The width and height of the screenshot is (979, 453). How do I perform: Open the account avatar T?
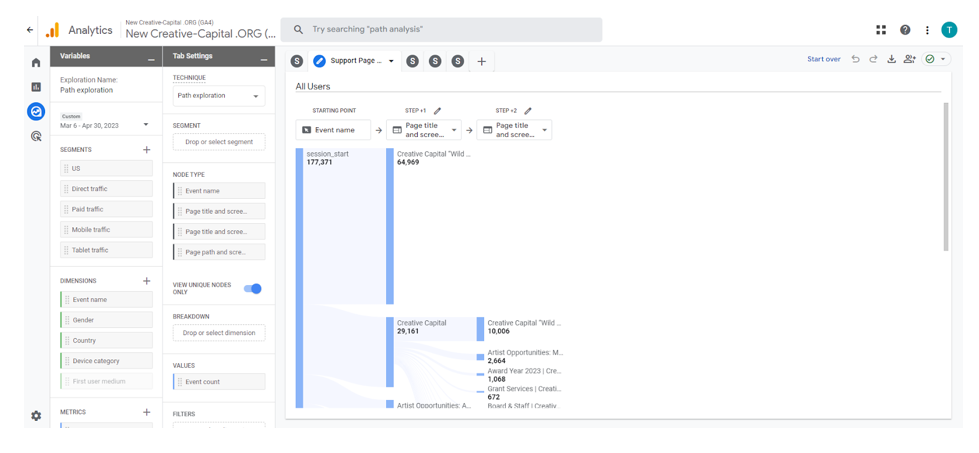pos(949,29)
